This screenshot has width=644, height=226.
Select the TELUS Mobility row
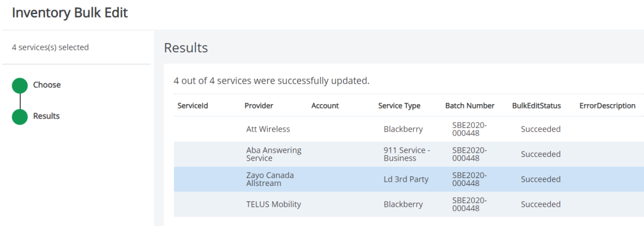[409, 204]
